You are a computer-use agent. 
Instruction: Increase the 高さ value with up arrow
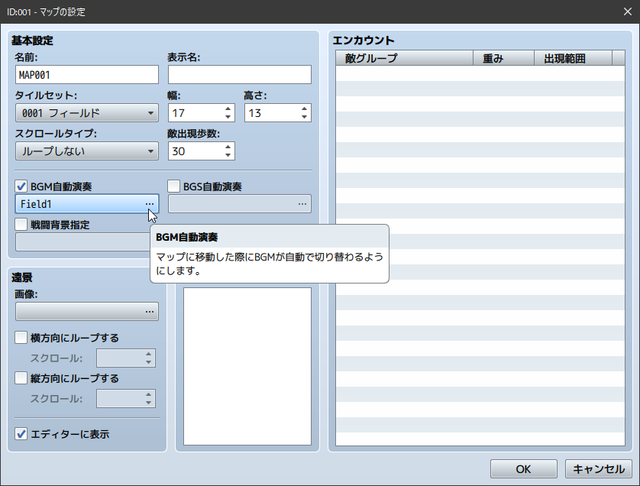304,109
